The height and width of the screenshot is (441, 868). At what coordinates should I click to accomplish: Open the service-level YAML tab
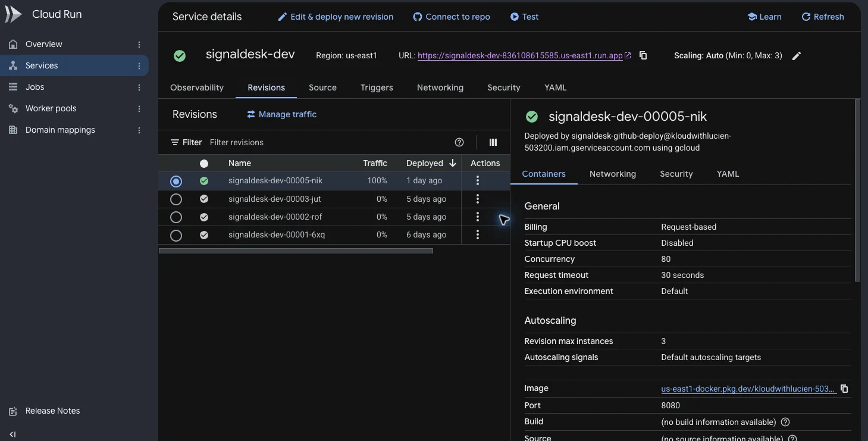(555, 87)
